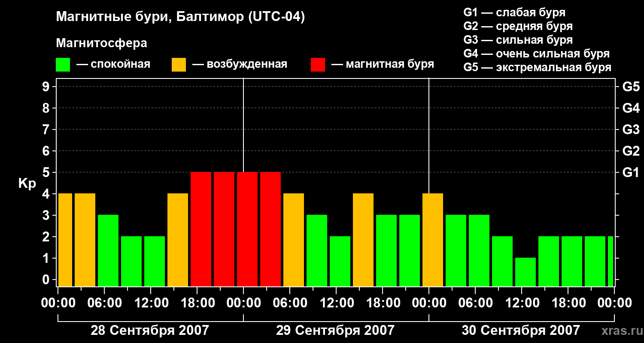Click the shortest green bar with Kp 1

coord(526,272)
